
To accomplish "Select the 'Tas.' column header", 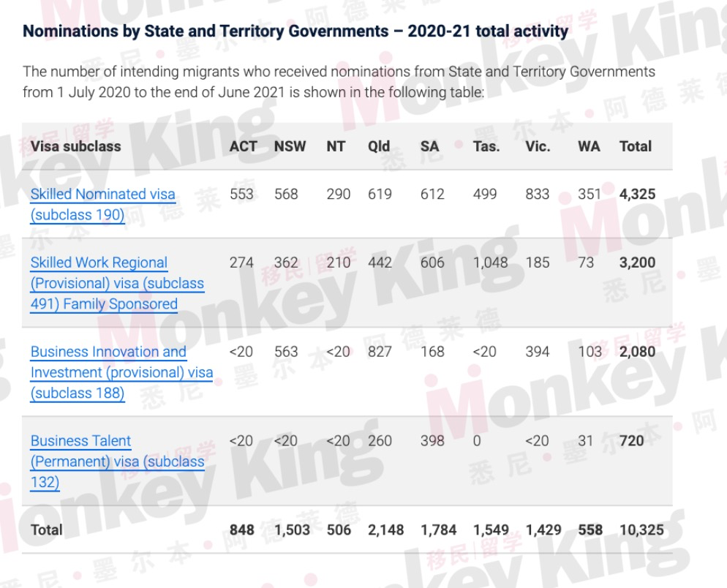I will pyautogui.click(x=486, y=146).
